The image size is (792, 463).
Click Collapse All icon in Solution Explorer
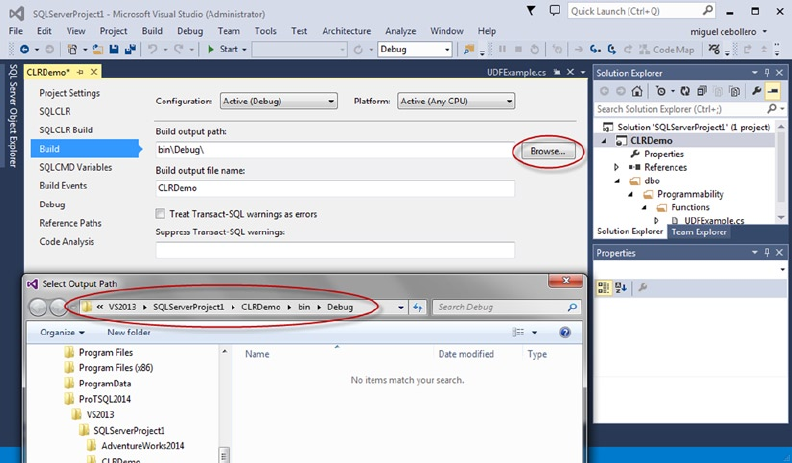click(x=702, y=91)
